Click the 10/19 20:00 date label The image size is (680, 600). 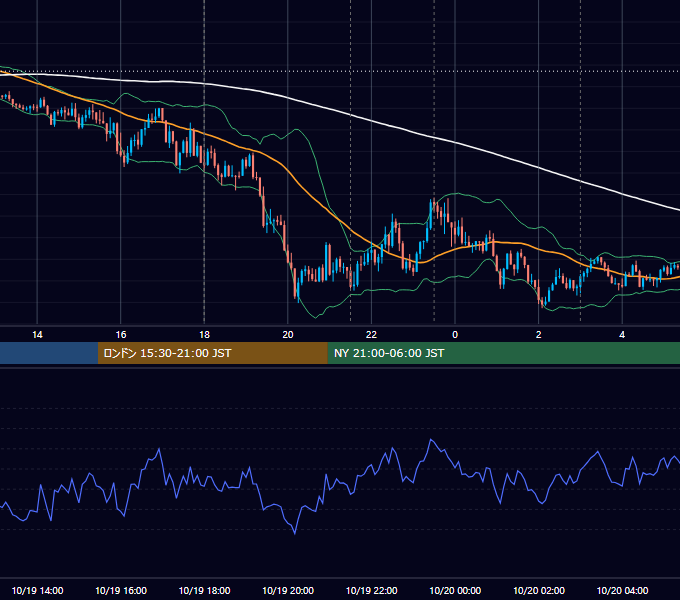click(288, 590)
